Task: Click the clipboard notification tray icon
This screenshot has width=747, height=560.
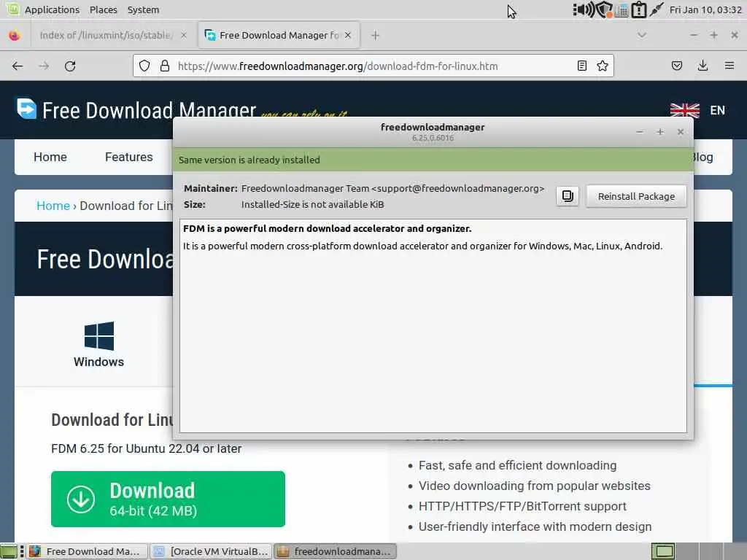Action: (x=639, y=9)
